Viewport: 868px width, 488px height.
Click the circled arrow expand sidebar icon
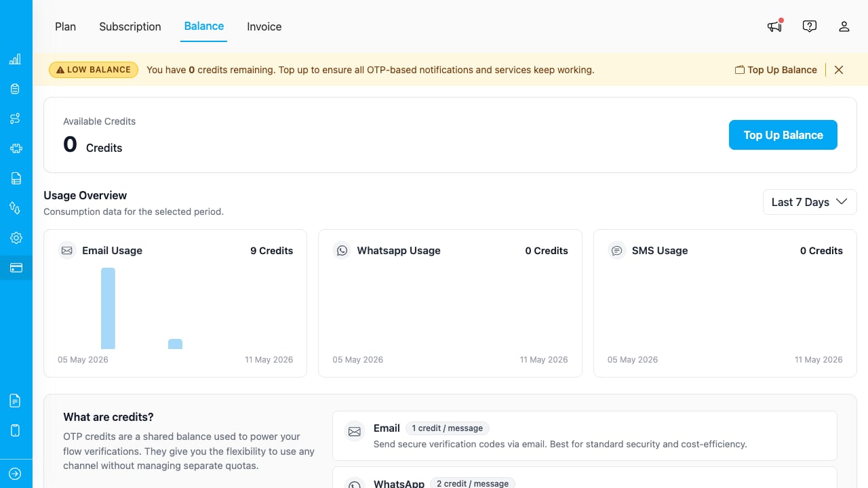point(15,474)
